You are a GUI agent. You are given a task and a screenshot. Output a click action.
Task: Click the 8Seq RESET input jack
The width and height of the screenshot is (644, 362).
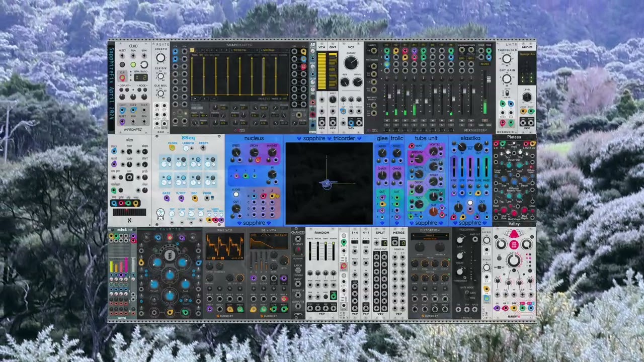(203, 147)
